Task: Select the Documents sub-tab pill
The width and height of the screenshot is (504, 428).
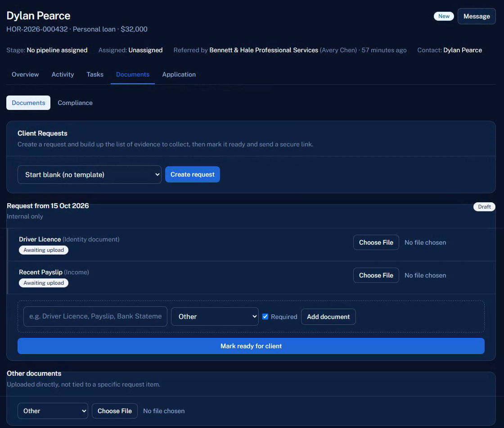Action: (x=28, y=103)
